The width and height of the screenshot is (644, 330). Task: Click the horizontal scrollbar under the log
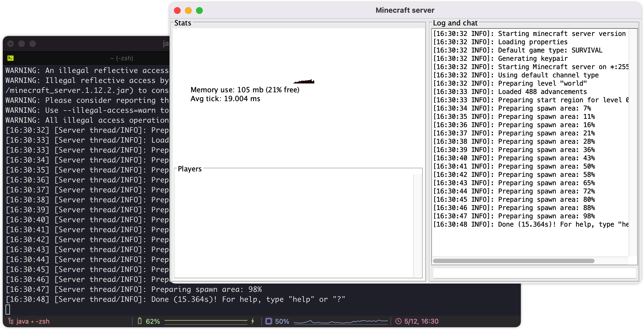514,261
